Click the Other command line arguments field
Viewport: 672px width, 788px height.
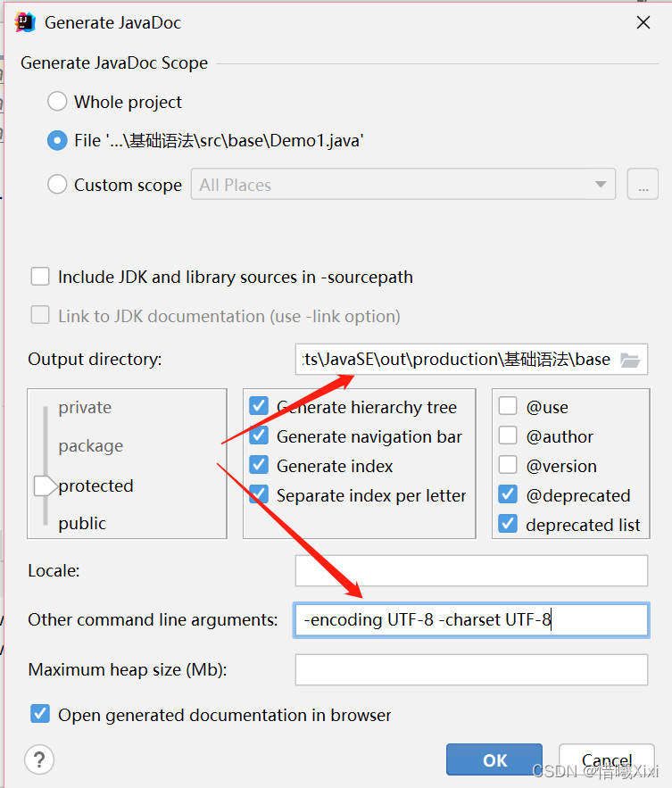[471, 619]
